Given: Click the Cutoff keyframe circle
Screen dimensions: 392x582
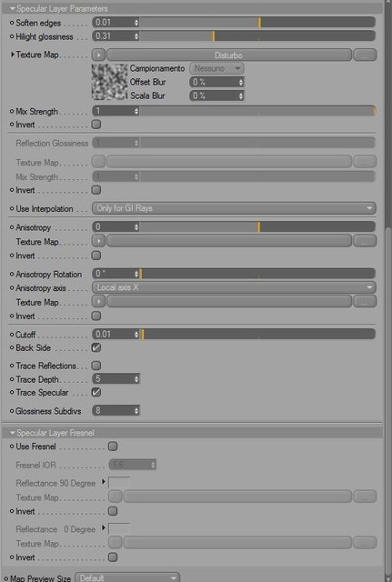Looking at the screenshot, I should point(12,335).
